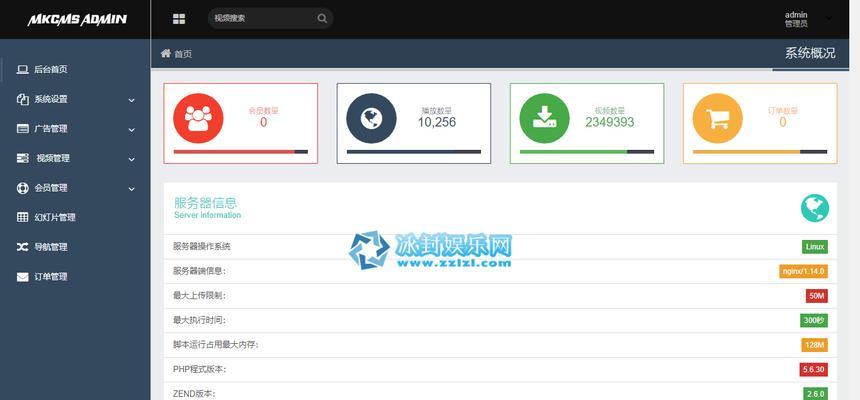Open 系统设置 menu item

[x=51, y=99]
